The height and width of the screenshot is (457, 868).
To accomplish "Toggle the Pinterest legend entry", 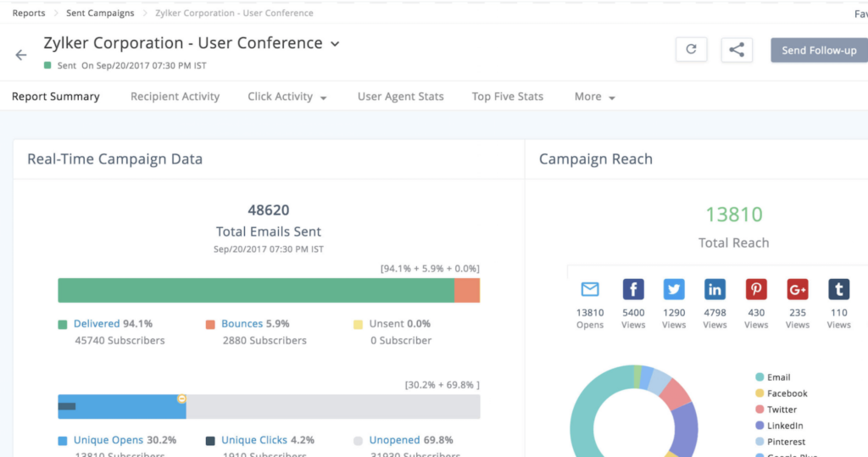I will tap(781, 442).
